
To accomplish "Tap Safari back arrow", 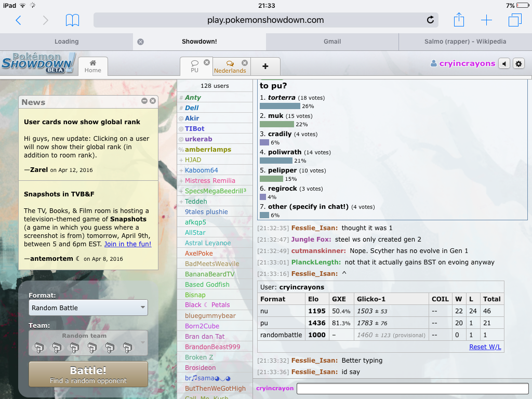I will [x=18, y=20].
